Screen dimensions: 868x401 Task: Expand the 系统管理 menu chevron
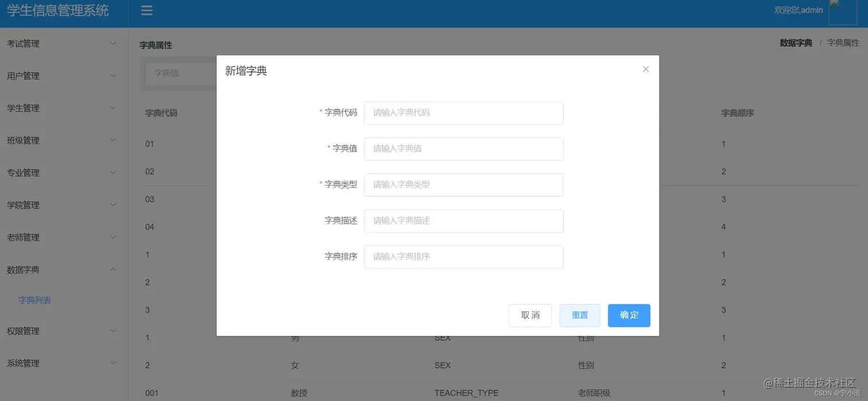click(x=113, y=363)
